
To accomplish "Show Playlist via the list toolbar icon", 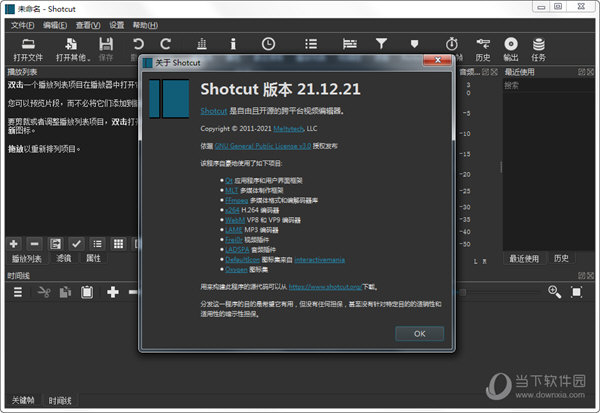I will pyautogui.click(x=311, y=44).
